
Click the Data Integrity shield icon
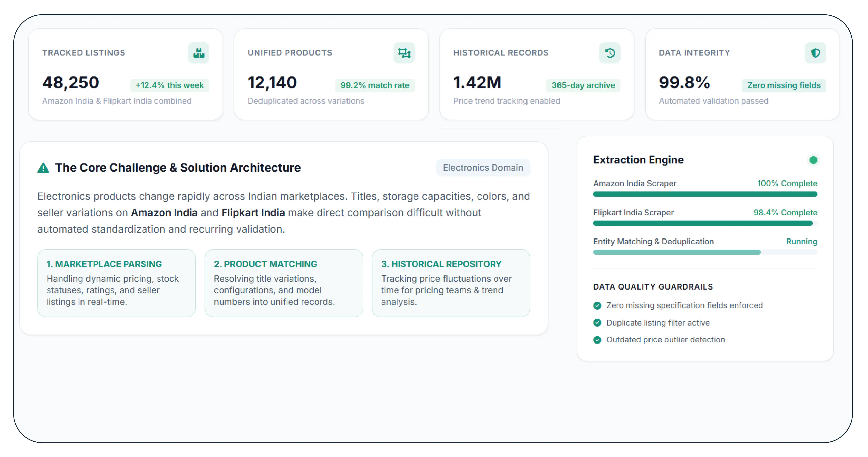point(815,53)
